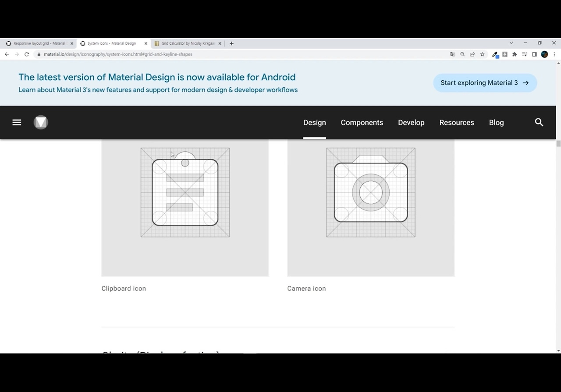
Task: Switch to Responsive layout grid tab
Action: [x=39, y=43]
